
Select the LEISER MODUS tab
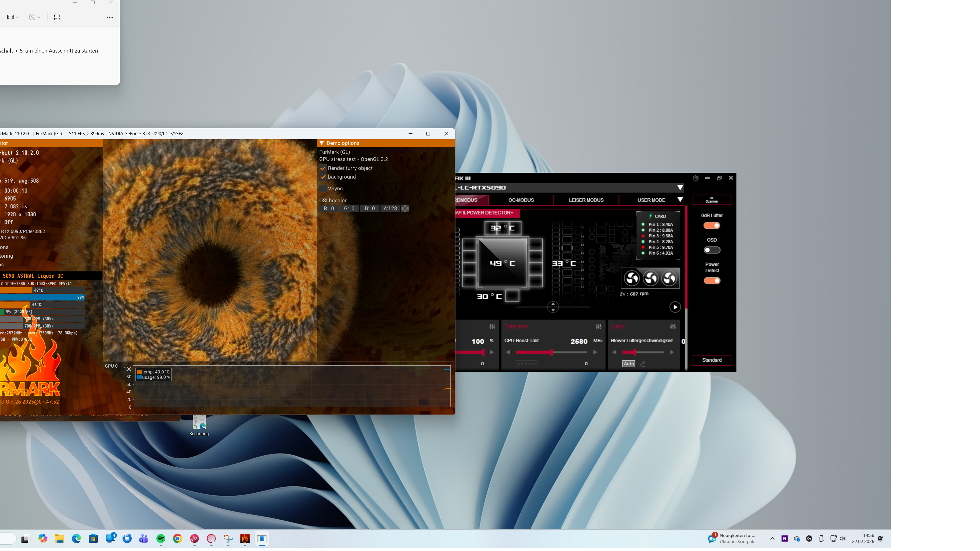(x=586, y=200)
